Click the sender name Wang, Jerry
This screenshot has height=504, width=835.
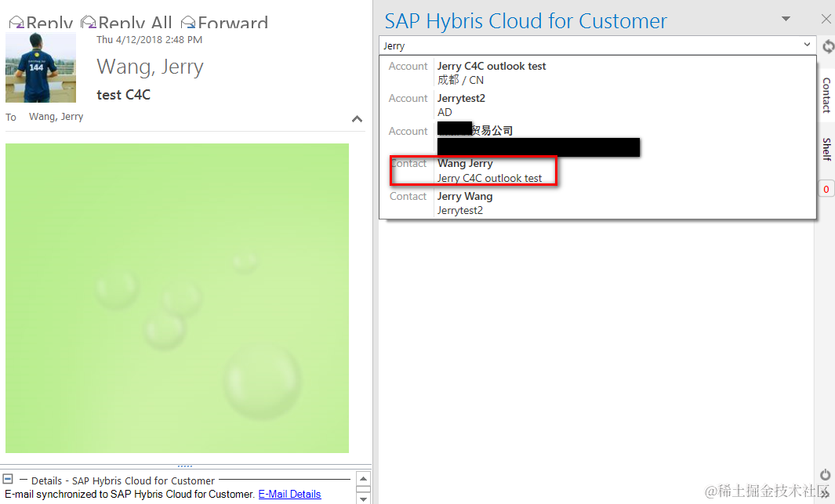(x=151, y=67)
